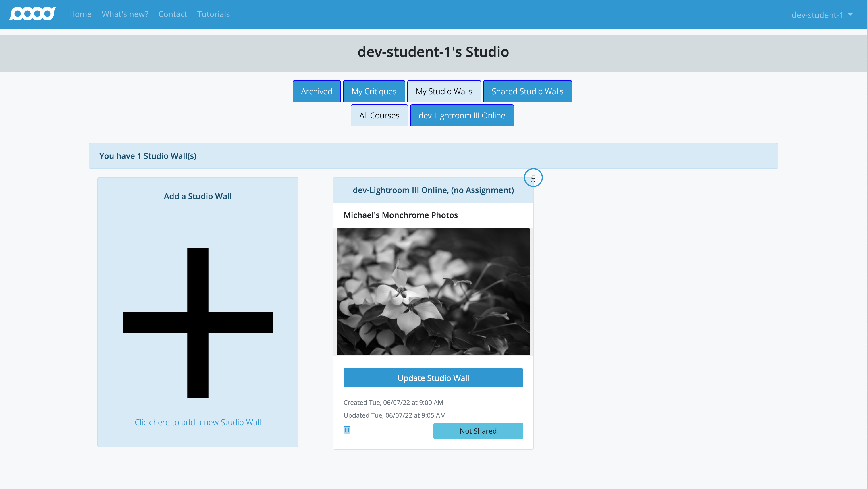Image resolution: width=868 pixels, height=489 pixels.
Task: Switch to the My Critiques tab
Action: pyautogui.click(x=374, y=91)
